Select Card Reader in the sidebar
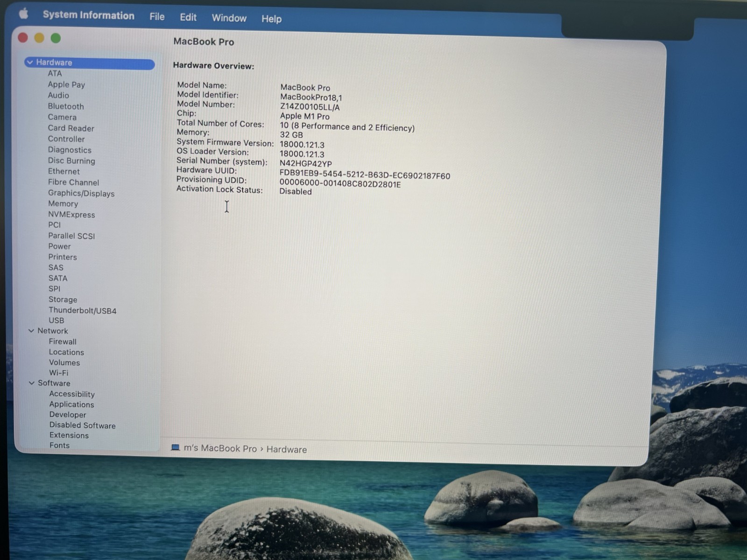This screenshot has width=747, height=560. 71,128
